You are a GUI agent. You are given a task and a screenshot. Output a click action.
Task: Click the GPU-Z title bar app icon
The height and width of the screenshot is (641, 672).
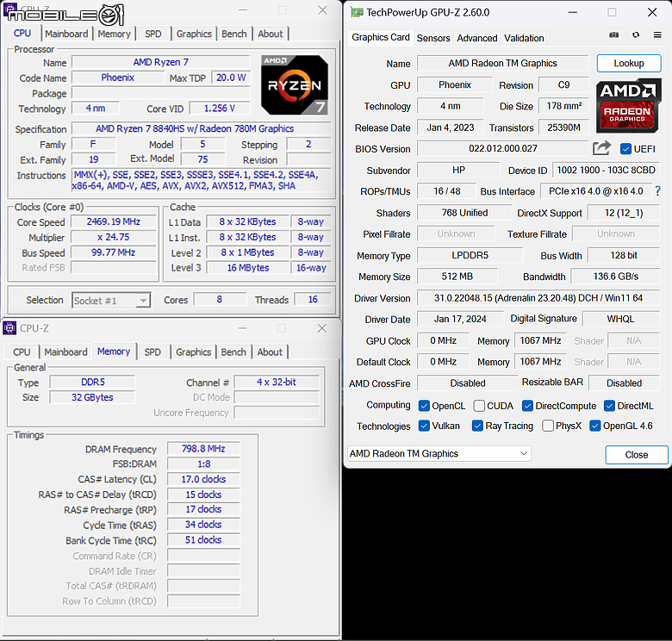click(x=357, y=12)
